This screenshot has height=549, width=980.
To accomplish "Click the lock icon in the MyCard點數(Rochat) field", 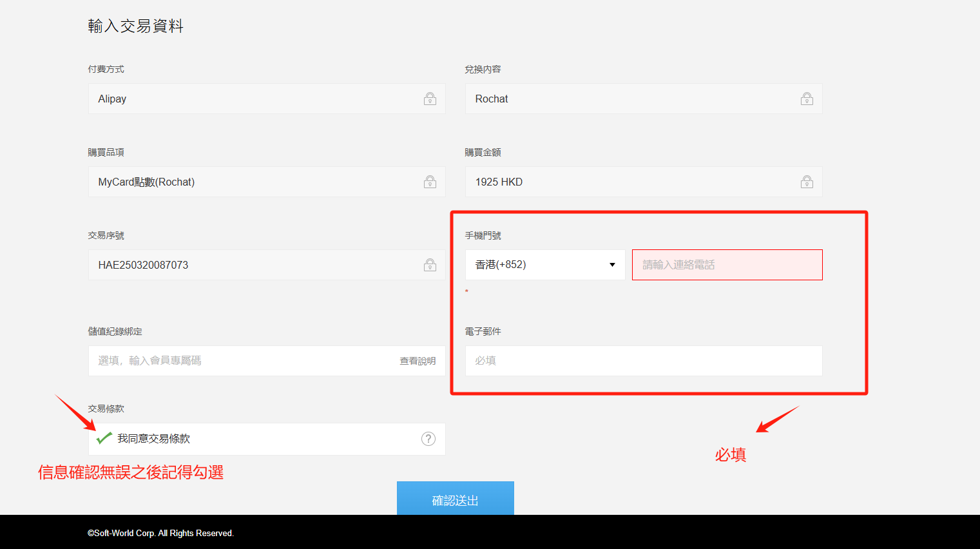I will (430, 182).
